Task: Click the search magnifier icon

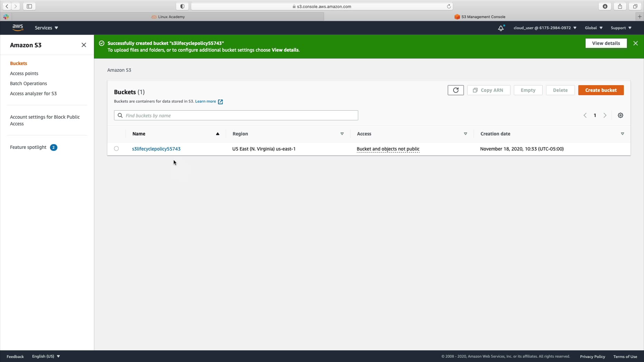Action: click(x=120, y=115)
